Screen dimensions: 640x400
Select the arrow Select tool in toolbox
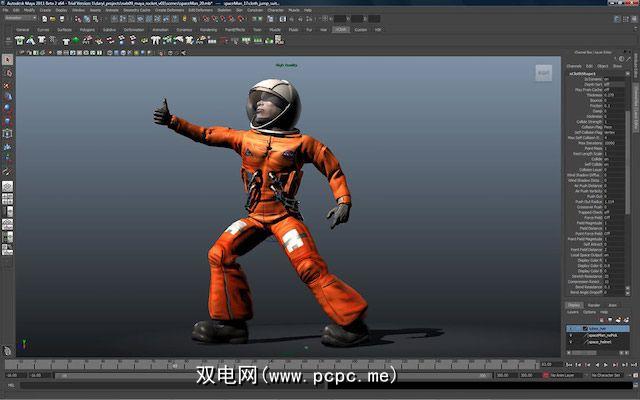(x=8, y=60)
